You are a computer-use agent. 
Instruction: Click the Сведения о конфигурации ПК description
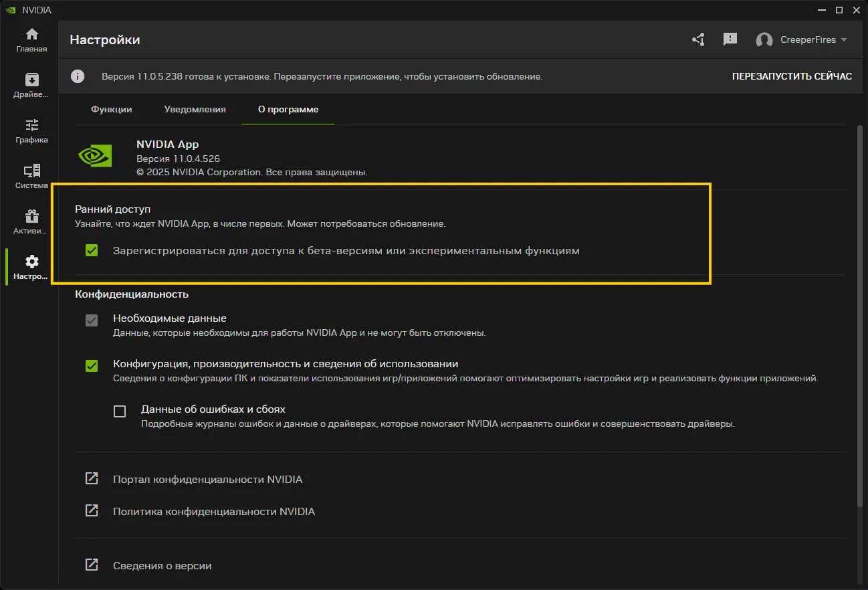465,378
